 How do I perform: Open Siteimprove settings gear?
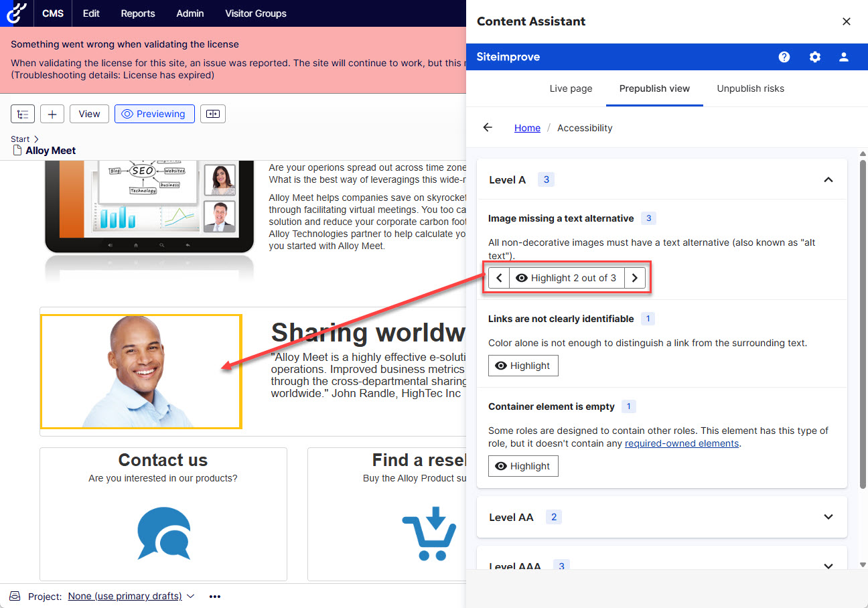pos(815,57)
